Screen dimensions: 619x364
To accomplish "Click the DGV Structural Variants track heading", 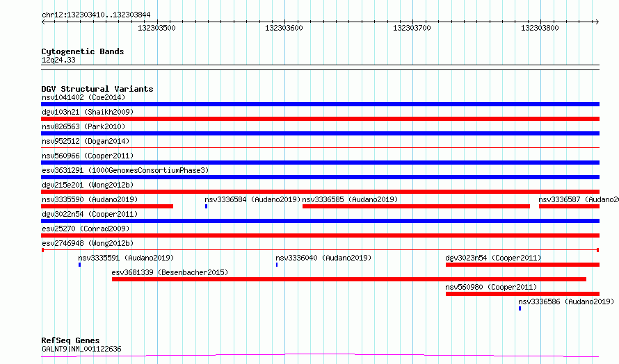I will tap(97, 89).
